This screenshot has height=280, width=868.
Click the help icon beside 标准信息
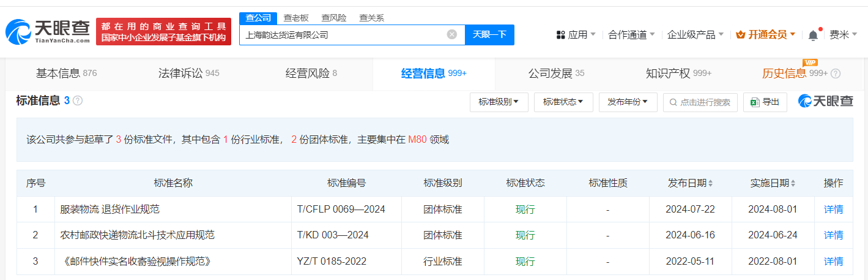coord(78,100)
